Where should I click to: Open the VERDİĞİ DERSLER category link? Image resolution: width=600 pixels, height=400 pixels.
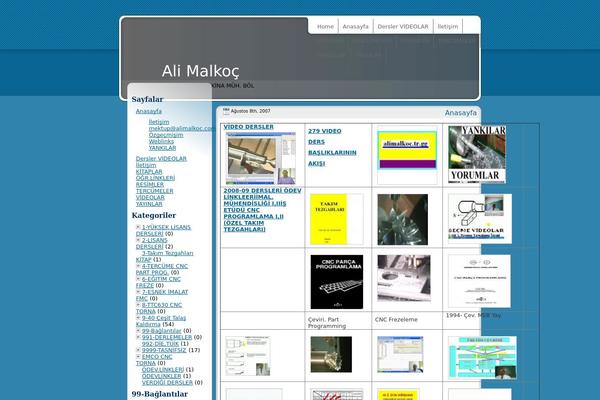(167, 383)
